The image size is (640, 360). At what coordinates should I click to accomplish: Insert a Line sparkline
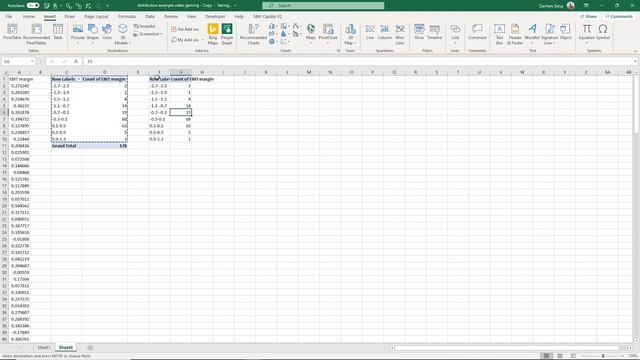tap(370, 32)
